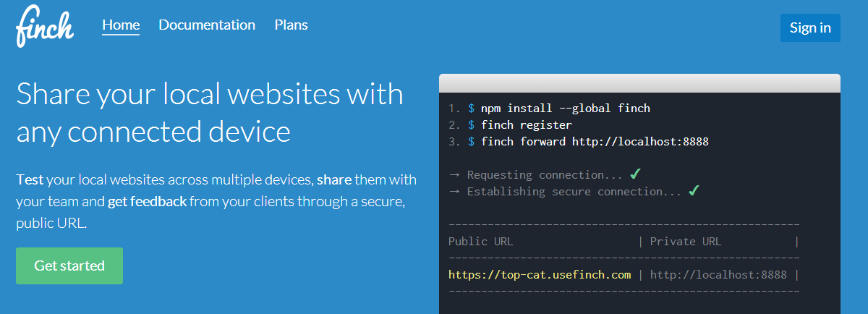Click the 'Private URL' column header

(x=686, y=241)
